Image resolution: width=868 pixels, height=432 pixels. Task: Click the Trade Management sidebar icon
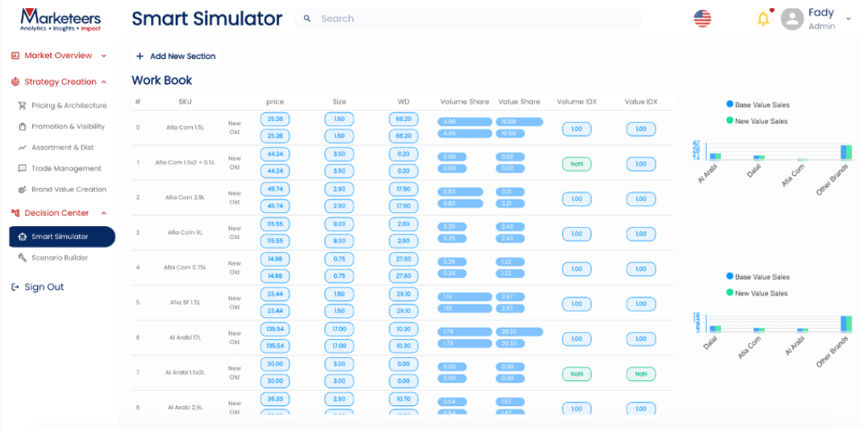coord(23,169)
